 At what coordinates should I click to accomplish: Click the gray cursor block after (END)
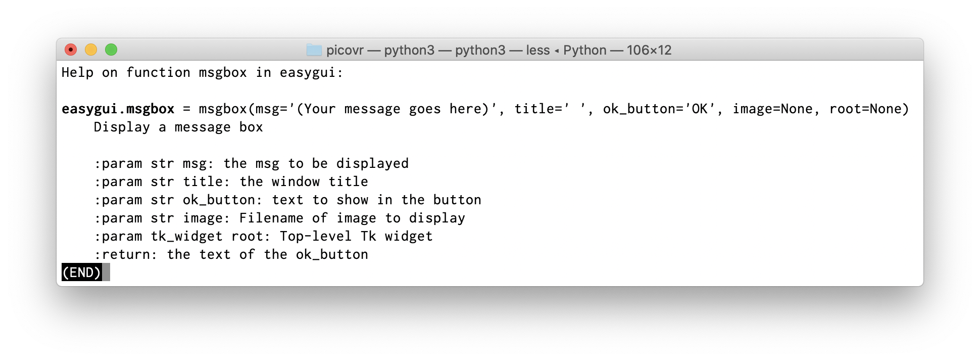click(x=106, y=273)
